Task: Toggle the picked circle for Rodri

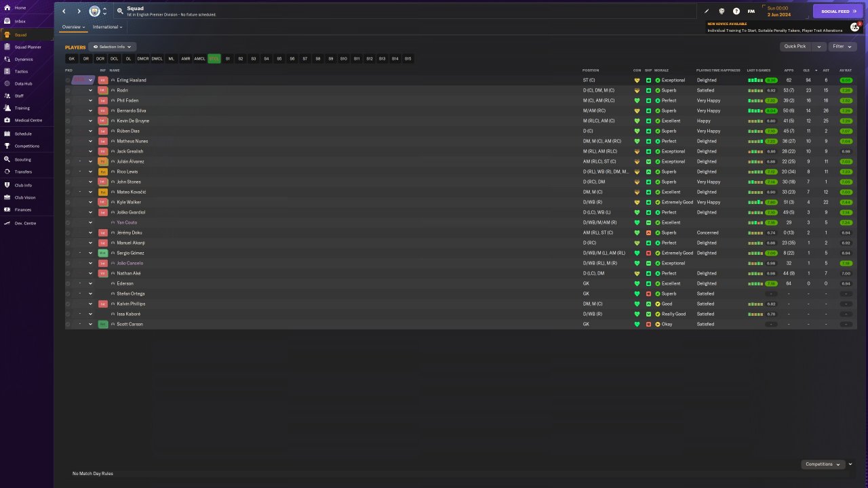Action: click(68, 90)
